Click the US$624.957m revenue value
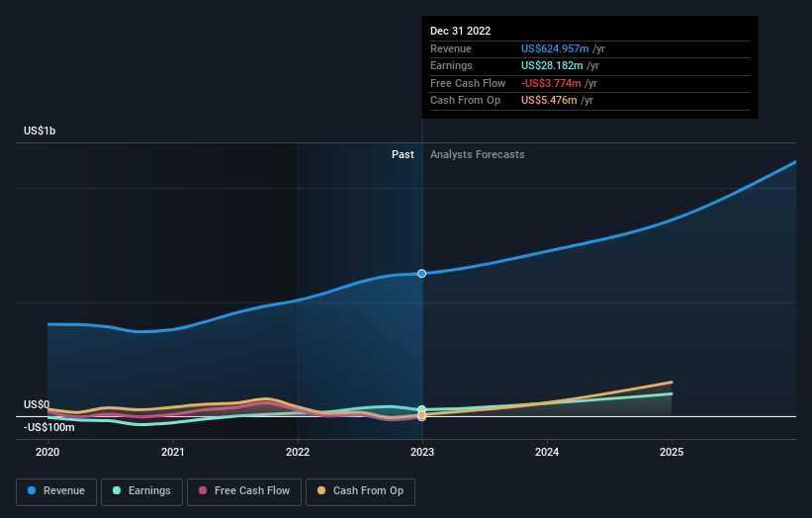This screenshot has width=812, height=518. point(555,48)
